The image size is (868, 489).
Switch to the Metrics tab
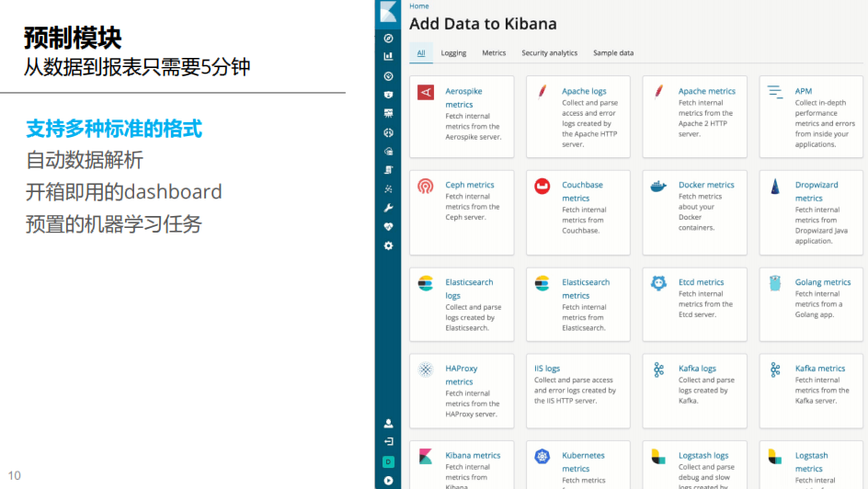[494, 53]
